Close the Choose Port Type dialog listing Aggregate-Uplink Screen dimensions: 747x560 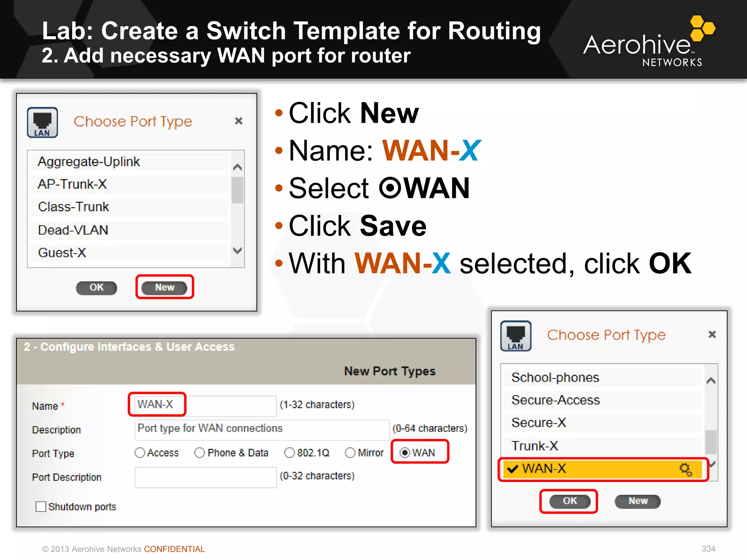click(239, 121)
